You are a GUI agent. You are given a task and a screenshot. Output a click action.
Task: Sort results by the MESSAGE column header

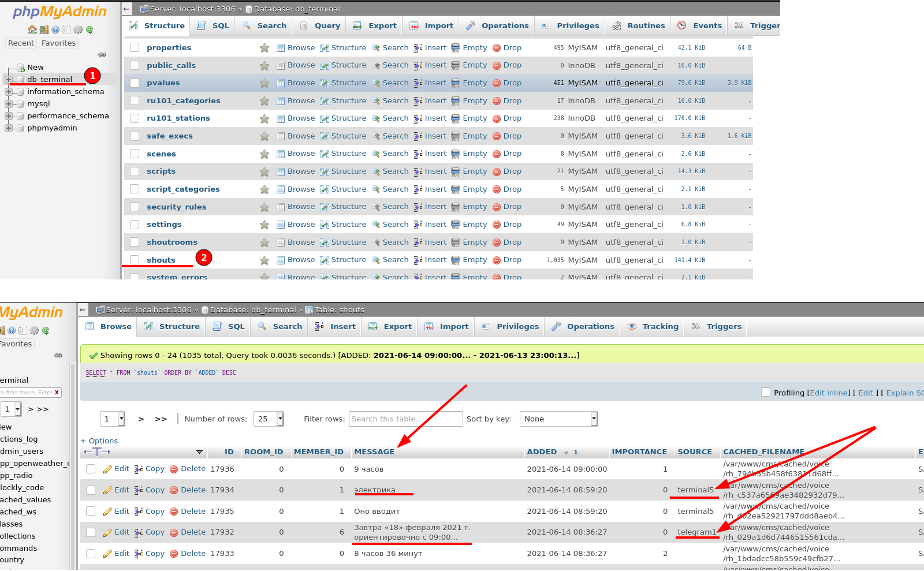[374, 452]
